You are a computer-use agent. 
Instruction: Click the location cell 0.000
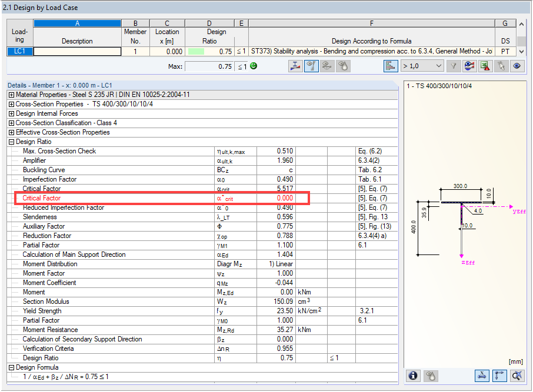pos(167,52)
